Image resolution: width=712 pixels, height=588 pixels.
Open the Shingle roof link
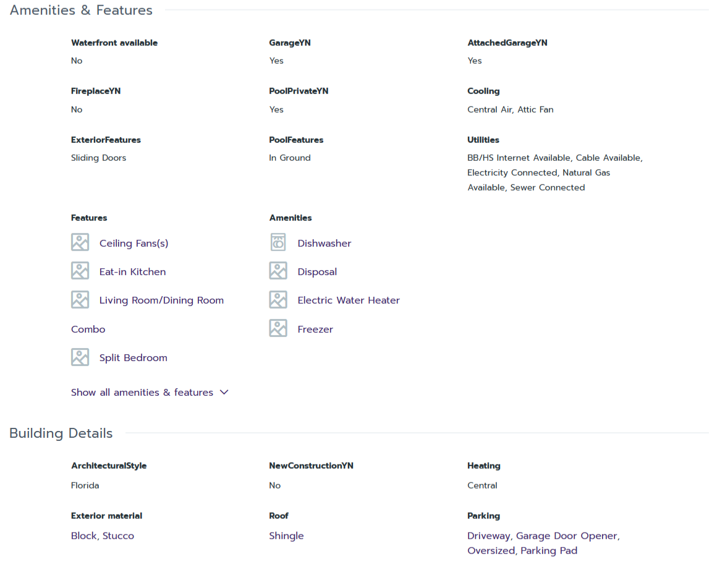point(286,536)
